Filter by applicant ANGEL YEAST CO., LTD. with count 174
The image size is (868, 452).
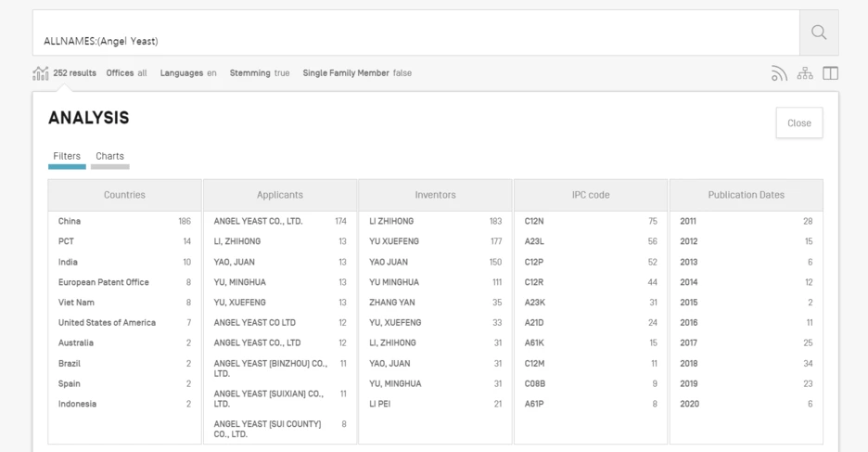(x=280, y=221)
